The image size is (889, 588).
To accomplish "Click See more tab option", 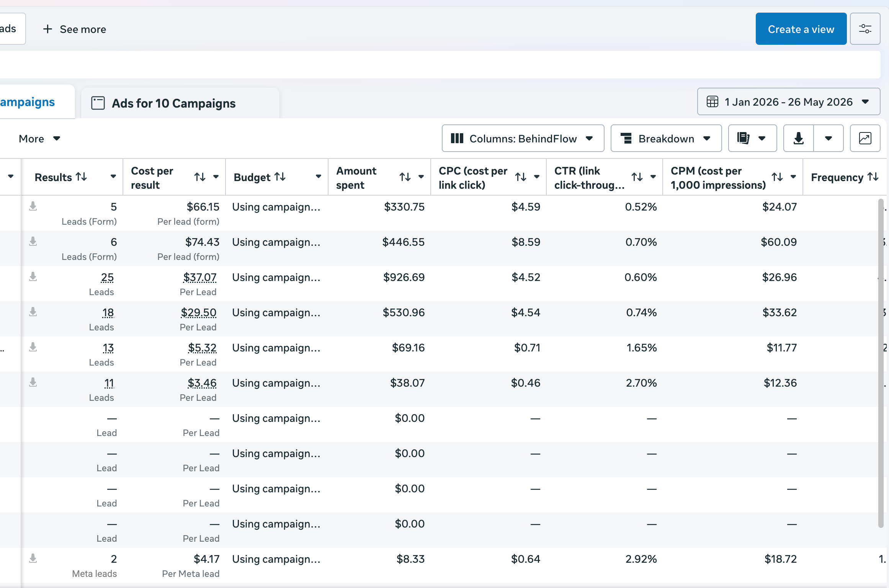I will pyautogui.click(x=75, y=29).
